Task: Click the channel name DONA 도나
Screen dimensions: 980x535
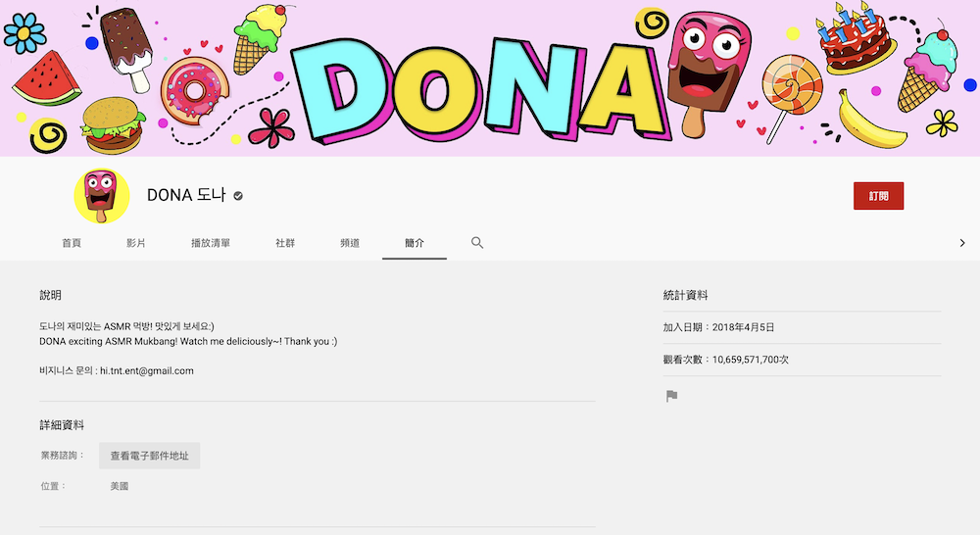Action: (x=186, y=195)
